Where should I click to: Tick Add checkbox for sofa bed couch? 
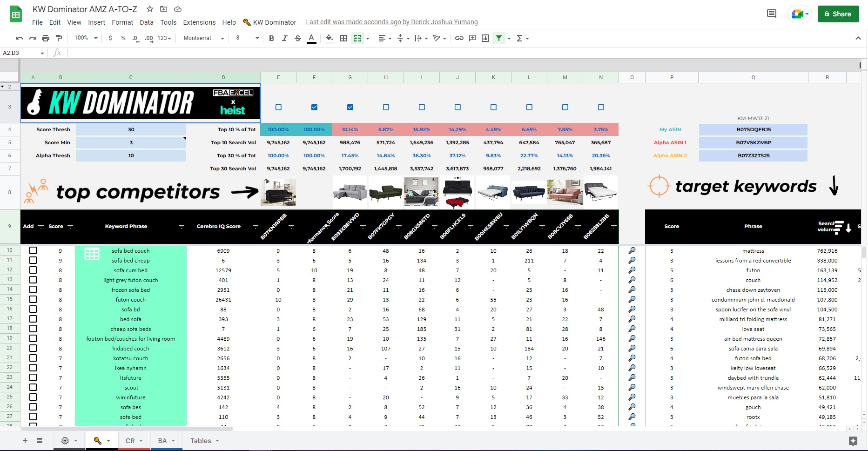coord(33,250)
